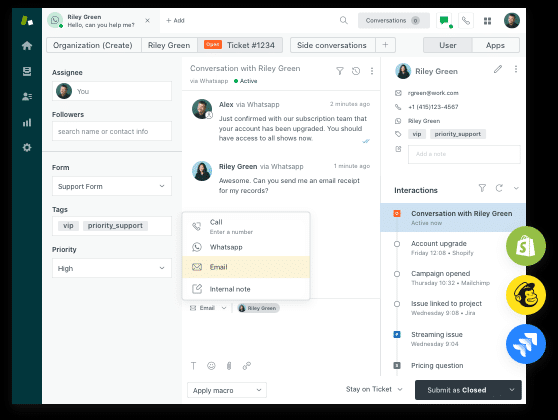Click the search magnifier icon
This screenshot has height=420, width=558.
343,20
